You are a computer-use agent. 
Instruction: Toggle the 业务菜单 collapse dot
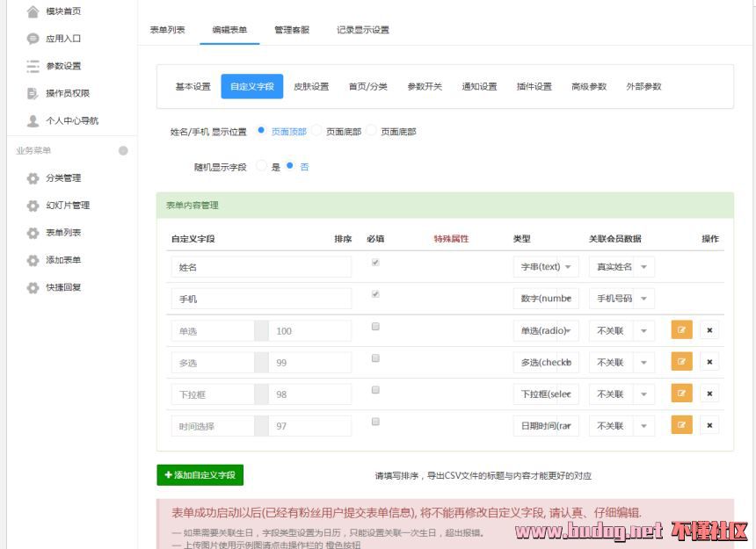point(123,150)
